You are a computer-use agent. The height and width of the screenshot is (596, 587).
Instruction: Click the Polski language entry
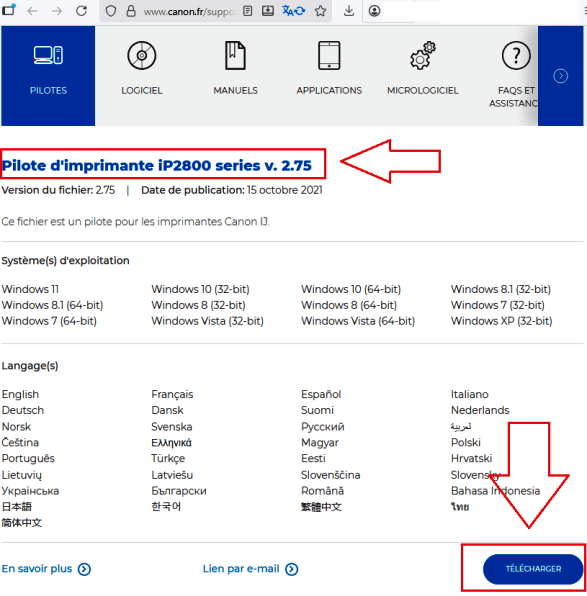pos(466,442)
